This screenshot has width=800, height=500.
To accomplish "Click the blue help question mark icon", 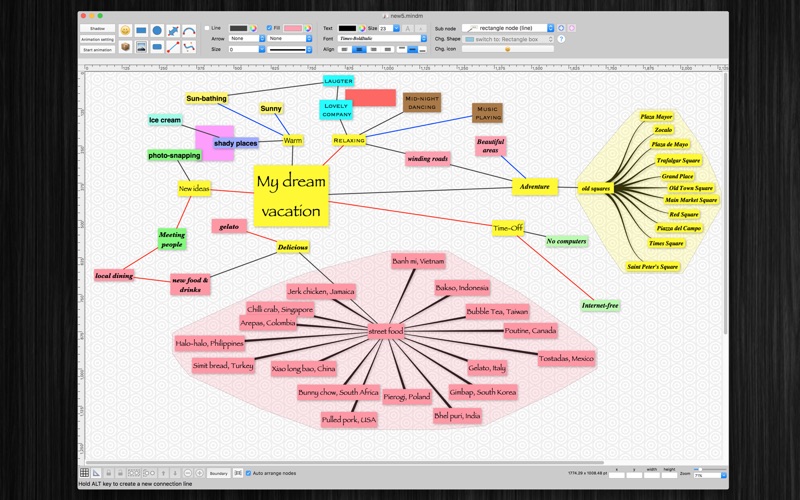I will point(561,39).
